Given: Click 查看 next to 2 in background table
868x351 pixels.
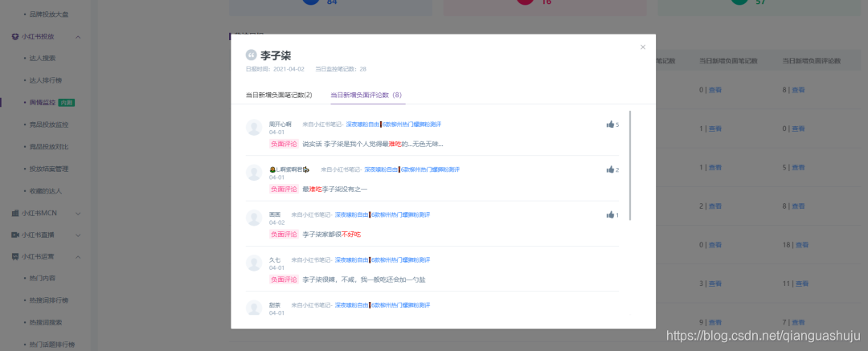Looking at the screenshot, I should click(715, 206).
